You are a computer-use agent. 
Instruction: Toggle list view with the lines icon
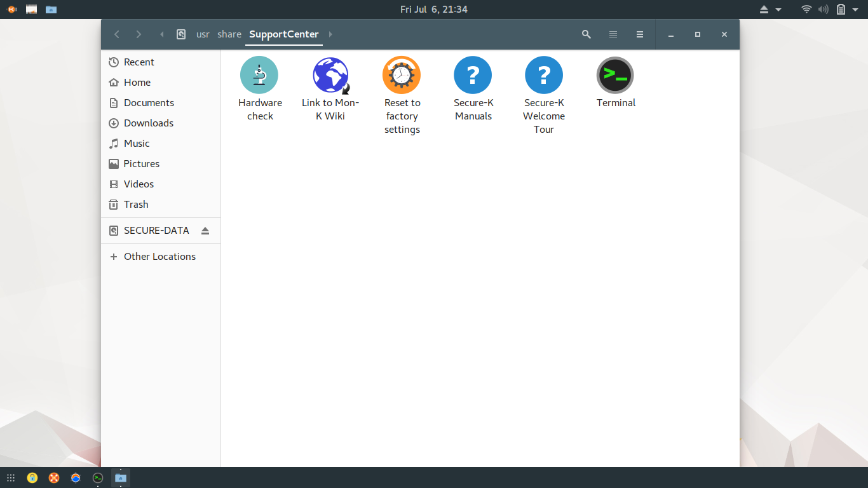613,34
